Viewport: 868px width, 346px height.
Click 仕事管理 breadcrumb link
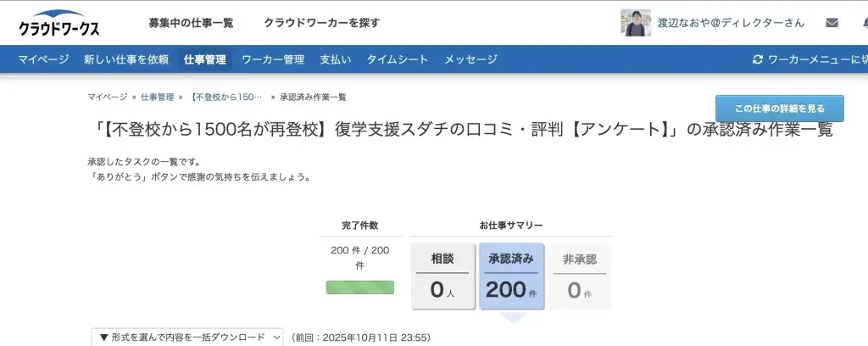pyautogui.click(x=157, y=98)
